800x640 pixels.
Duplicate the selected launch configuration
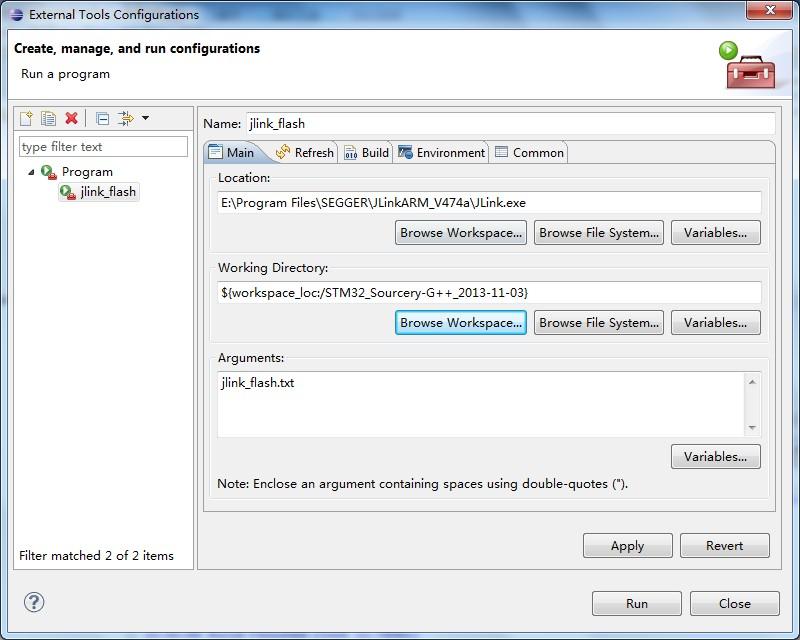[48, 119]
